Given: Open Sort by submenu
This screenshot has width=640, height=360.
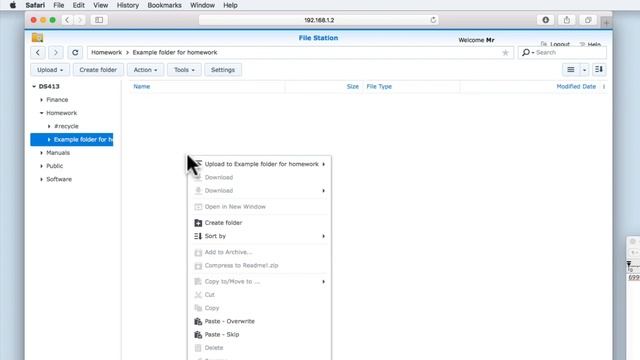Looking at the screenshot, I should coord(260,236).
